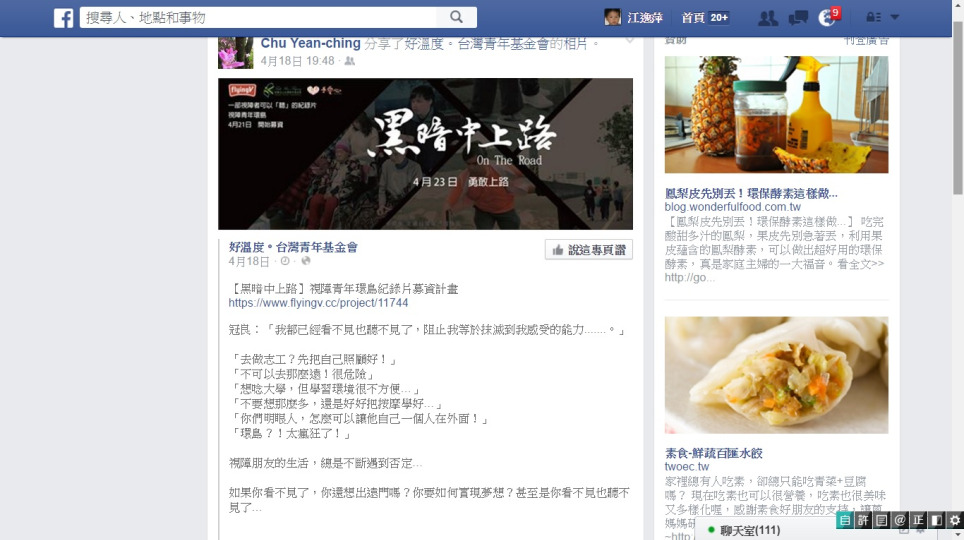Click the IME @ symbol icon

900,520
